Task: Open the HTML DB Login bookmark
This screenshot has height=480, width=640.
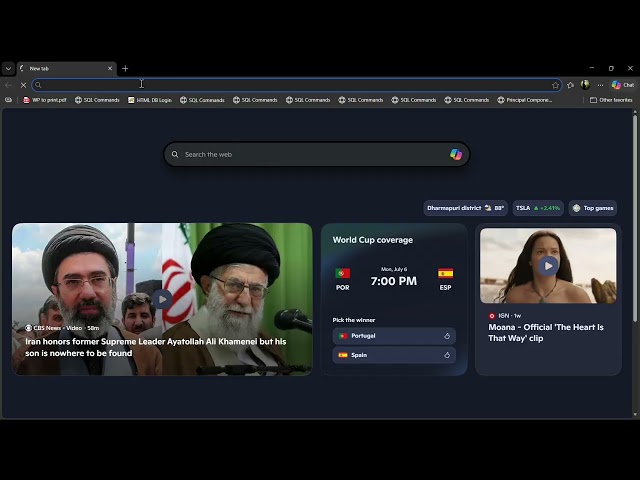Action: [x=150, y=100]
